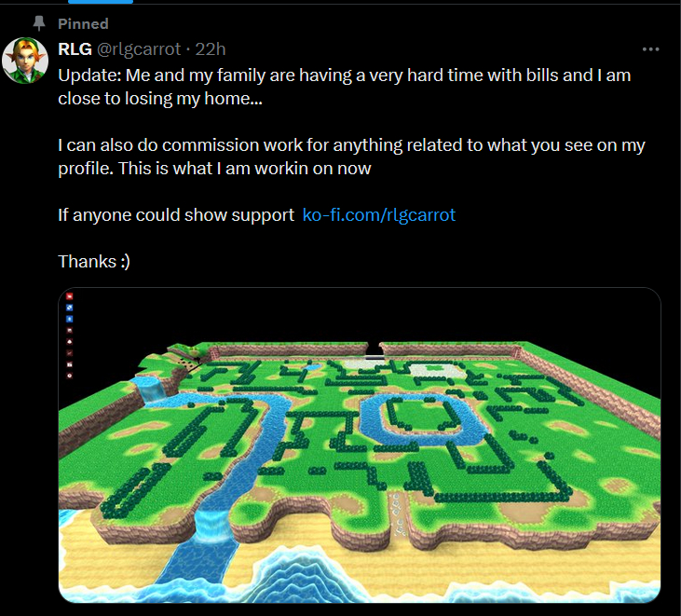Open the RLG display name profile

(x=75, y=49)
